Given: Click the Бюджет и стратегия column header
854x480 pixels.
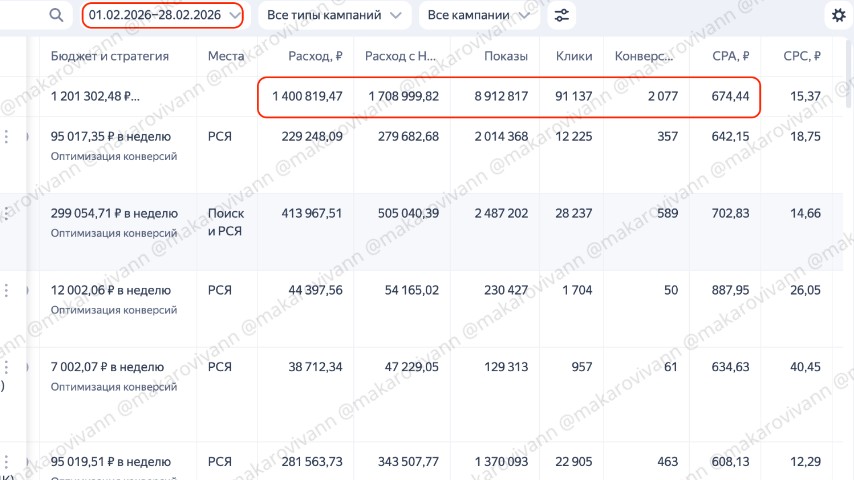Looking at the screenshot, I should [110, 57].
